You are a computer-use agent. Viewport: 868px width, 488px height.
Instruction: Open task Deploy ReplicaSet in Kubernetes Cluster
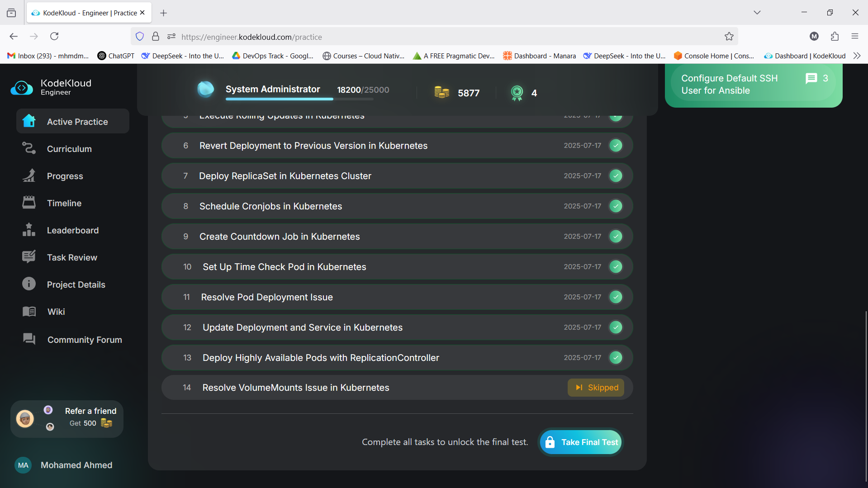pyautogui.click(x=397, y=176)
